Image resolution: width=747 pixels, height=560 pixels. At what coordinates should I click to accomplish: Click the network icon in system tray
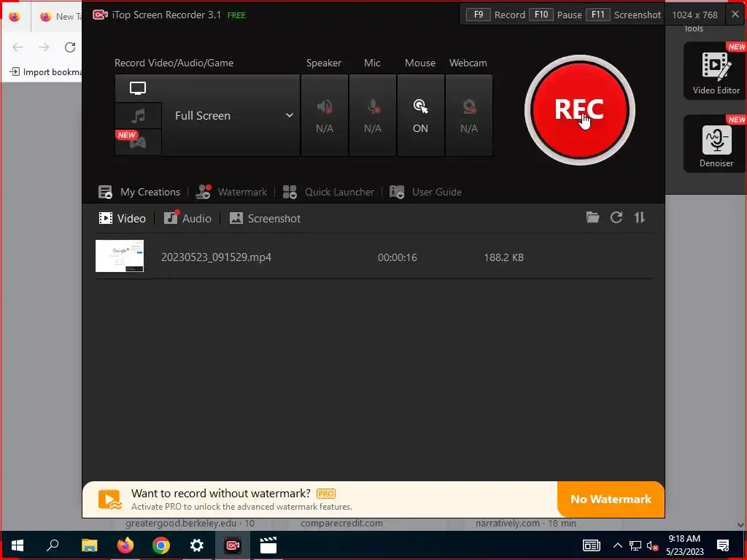point(635,545)
